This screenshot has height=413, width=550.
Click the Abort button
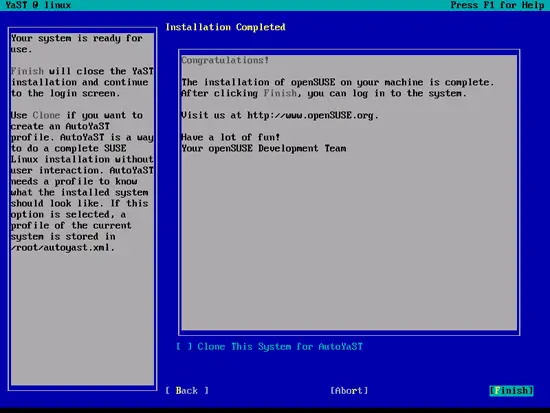pos(349,391)
